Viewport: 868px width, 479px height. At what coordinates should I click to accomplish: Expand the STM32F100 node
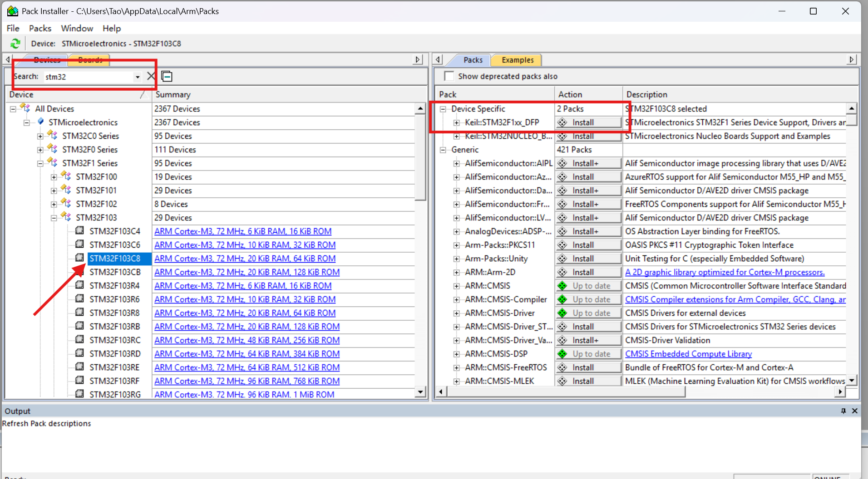[x=54, y=177]
